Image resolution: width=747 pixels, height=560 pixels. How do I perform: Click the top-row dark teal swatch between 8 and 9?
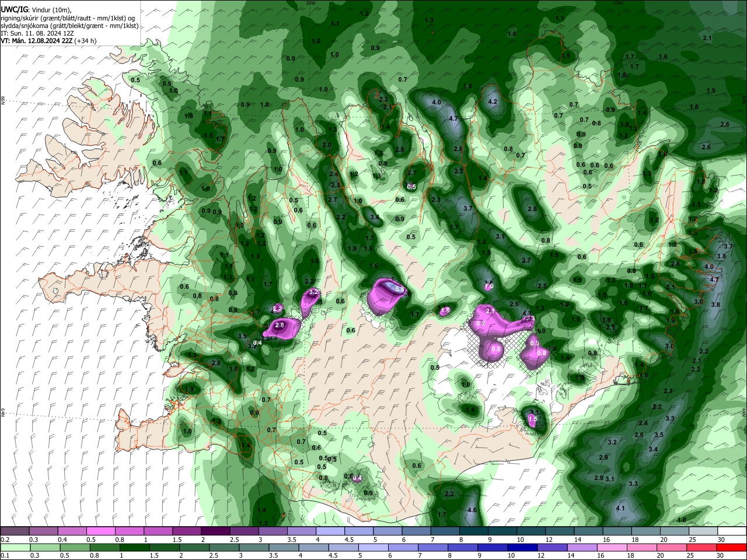(473, 531)
